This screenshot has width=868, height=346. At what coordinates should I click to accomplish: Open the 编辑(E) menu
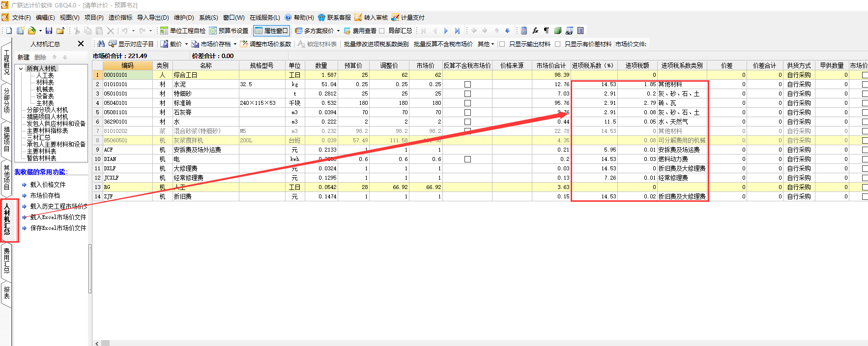[45, 17]
